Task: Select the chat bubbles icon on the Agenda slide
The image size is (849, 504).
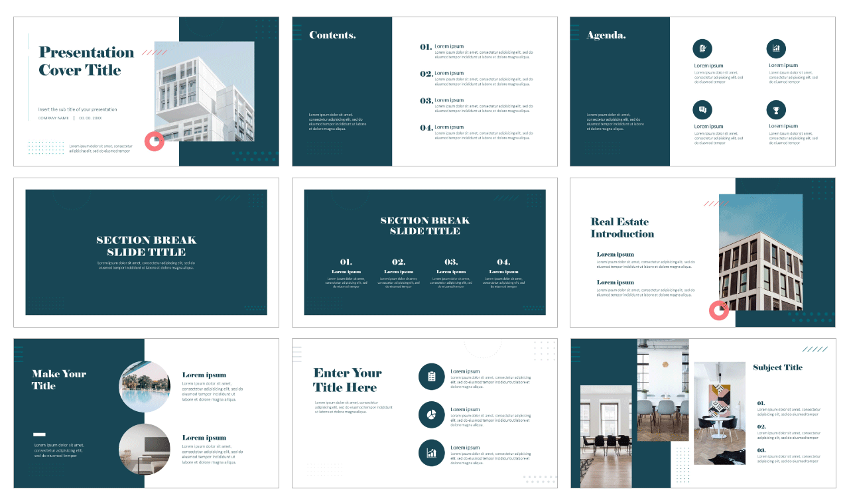Action: click(702, 109)
